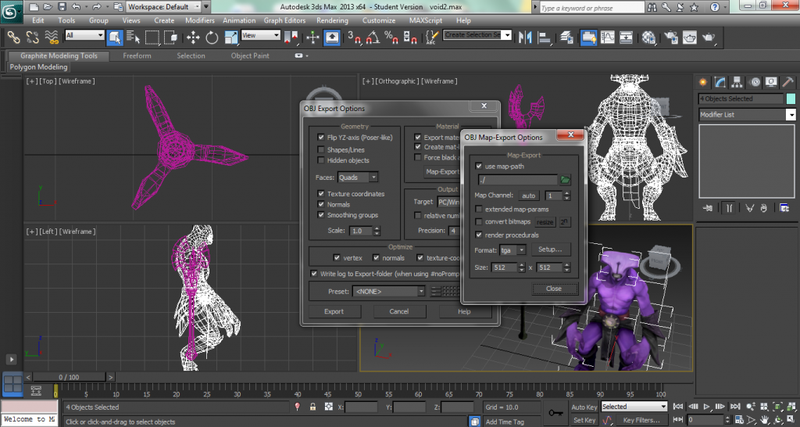Activate the Select and Move tool
The height and width of the screenshot is (427, 800).
193,37
